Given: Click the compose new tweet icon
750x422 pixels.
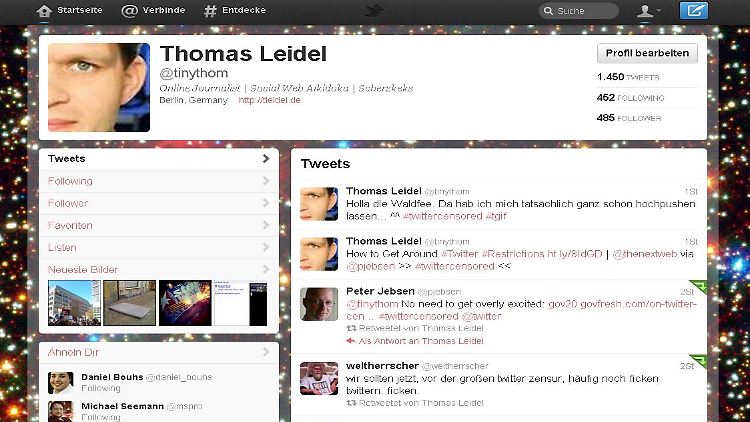Looking at the screenshot, I should (x=694, y=10).
